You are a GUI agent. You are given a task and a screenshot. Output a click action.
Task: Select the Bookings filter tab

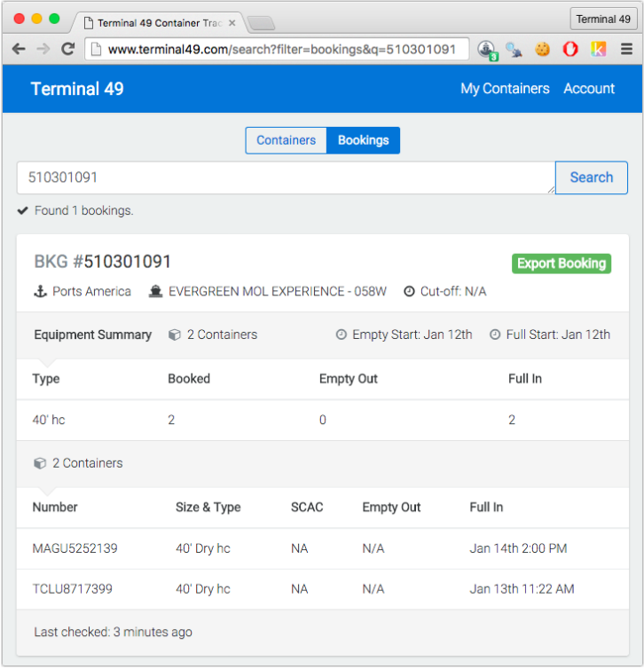(x=364, y=140)
